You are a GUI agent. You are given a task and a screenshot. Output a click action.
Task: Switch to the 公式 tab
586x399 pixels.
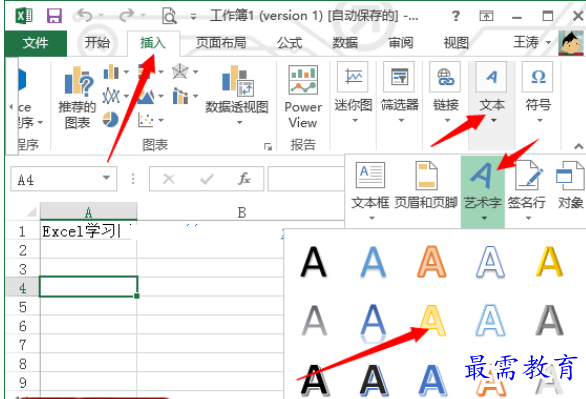click(289, 43)
